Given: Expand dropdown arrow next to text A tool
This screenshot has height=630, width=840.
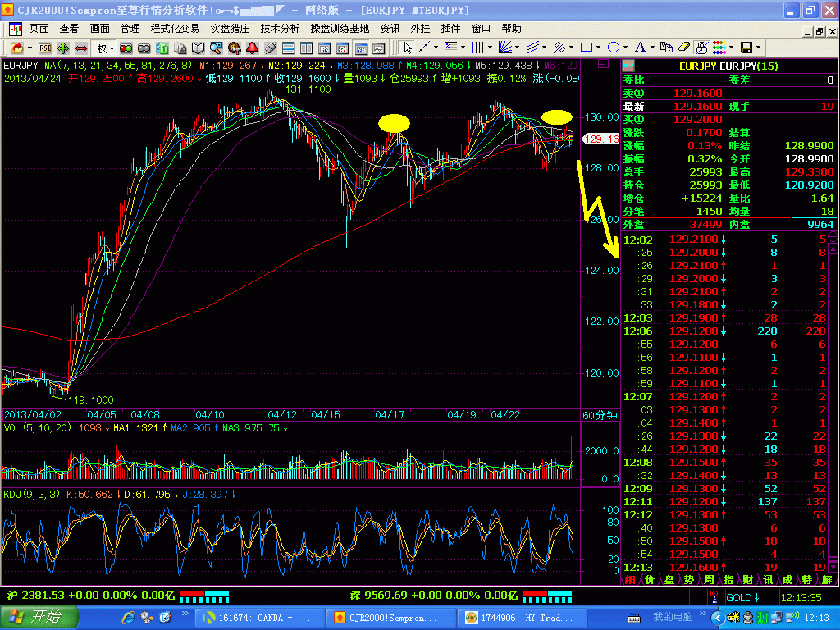Looking at the screenshot, I should (x=652, y=48).
